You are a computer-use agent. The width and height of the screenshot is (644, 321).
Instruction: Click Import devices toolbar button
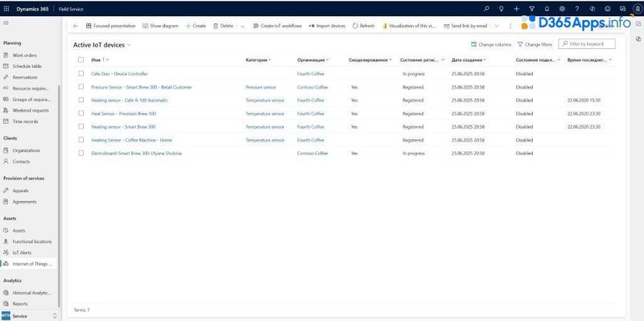tap(328, 26)
